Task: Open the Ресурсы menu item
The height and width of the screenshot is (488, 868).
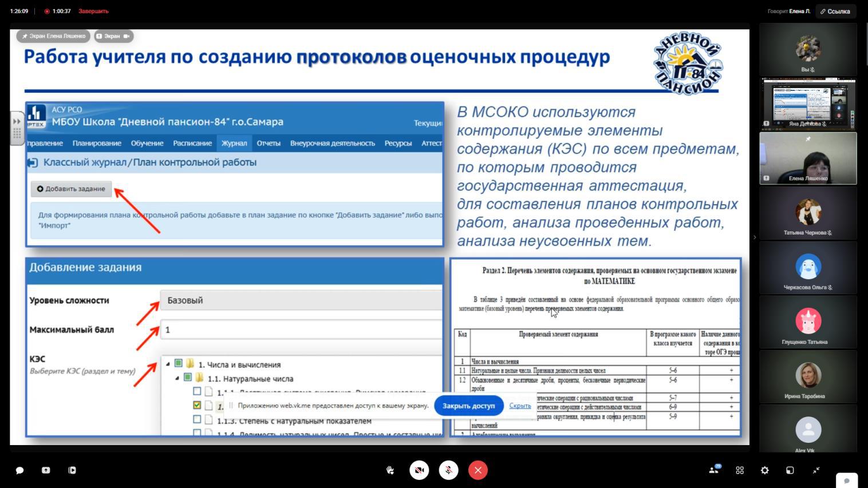Action: (398, 143)
